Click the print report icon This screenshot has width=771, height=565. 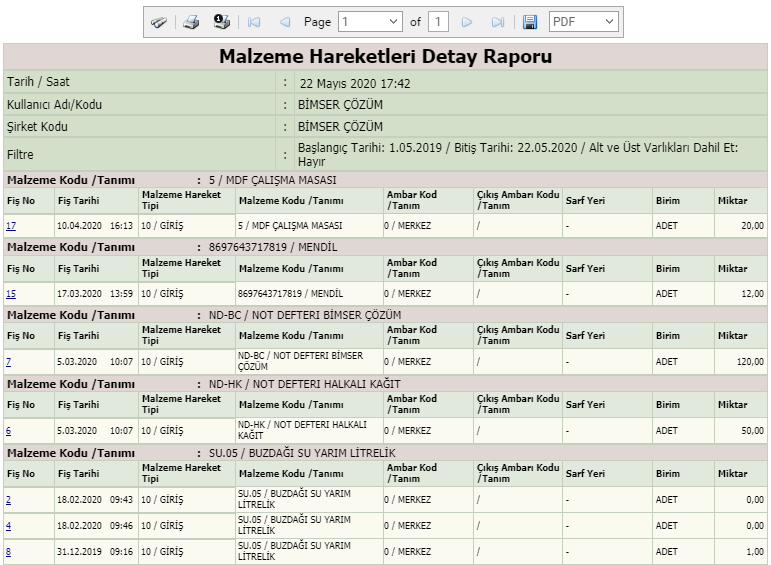(x=191, y=22)
